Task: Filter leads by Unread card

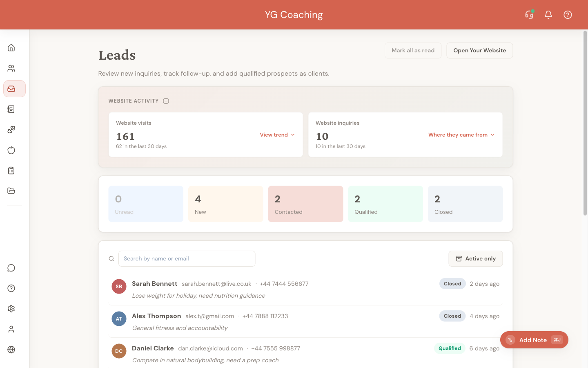Action: [146, 204]
